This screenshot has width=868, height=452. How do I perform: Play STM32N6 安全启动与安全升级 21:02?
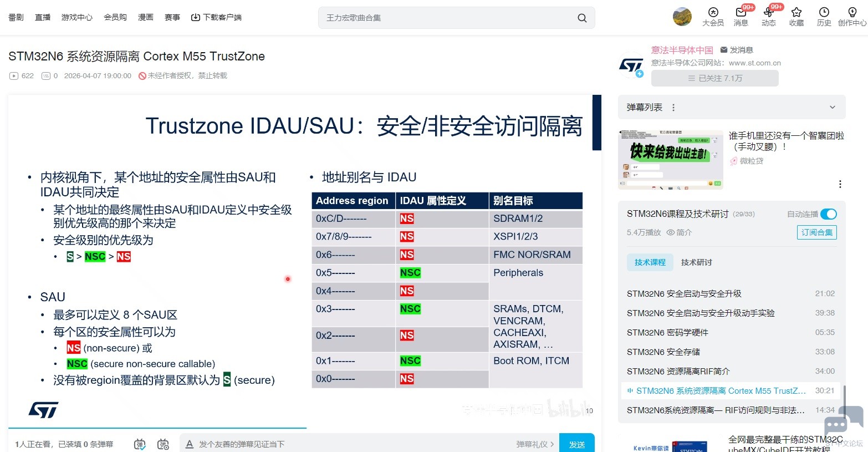point(731,294)
